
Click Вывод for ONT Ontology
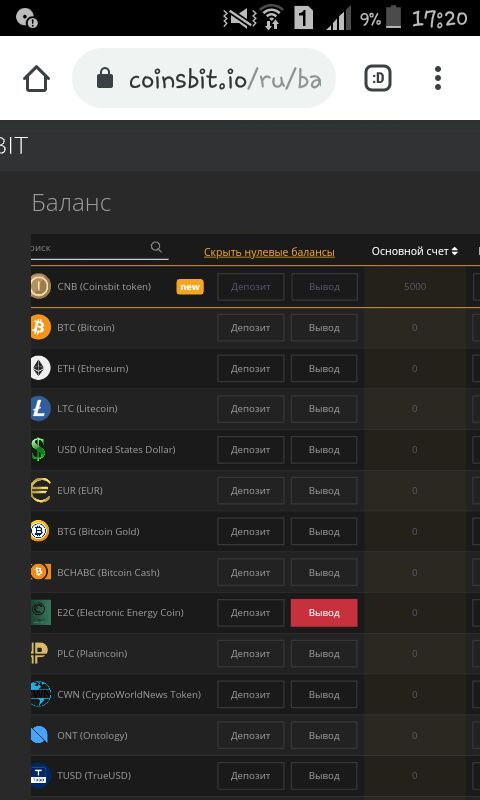[x=324, y=736]
